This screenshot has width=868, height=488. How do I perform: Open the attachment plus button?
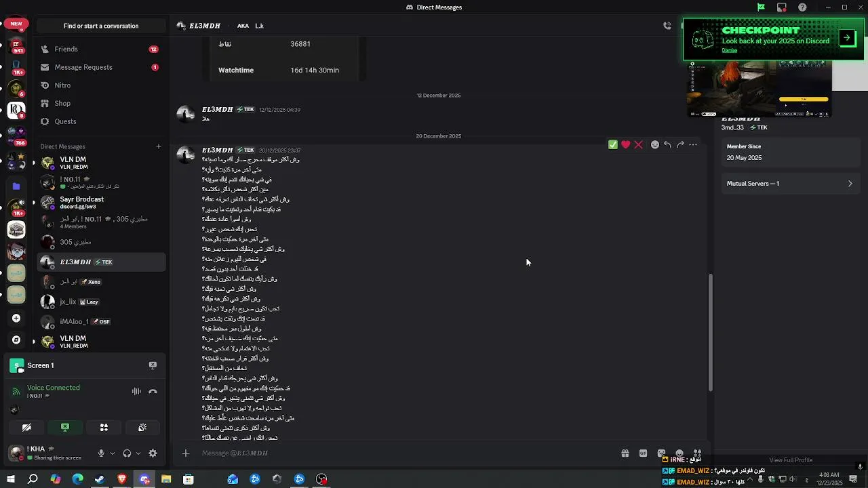click(x=186, y=453)
